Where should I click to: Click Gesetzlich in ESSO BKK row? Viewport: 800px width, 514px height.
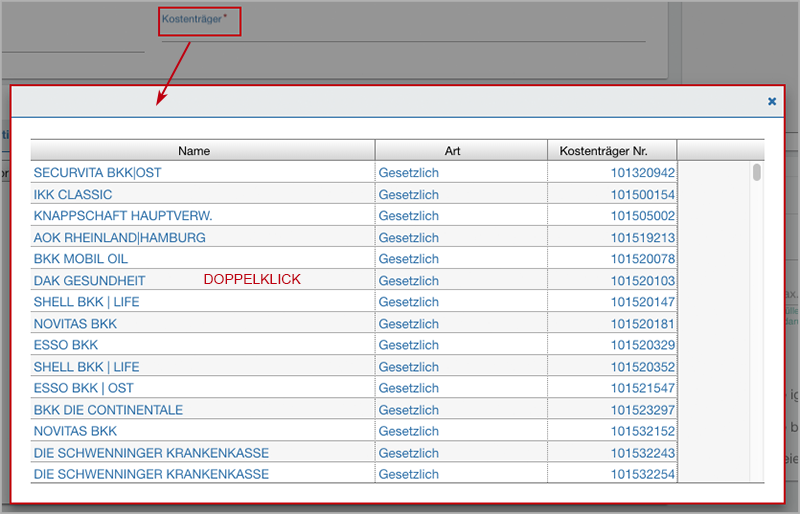coord(409,345)
